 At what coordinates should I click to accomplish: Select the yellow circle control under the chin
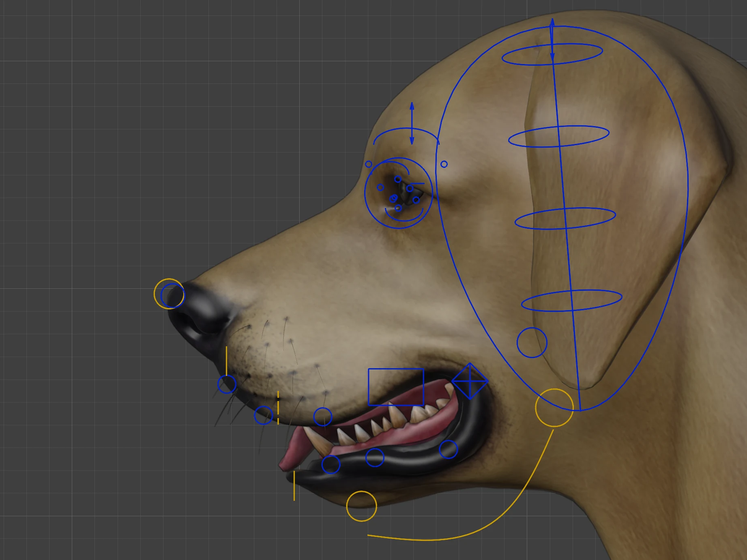coord(361,506)
